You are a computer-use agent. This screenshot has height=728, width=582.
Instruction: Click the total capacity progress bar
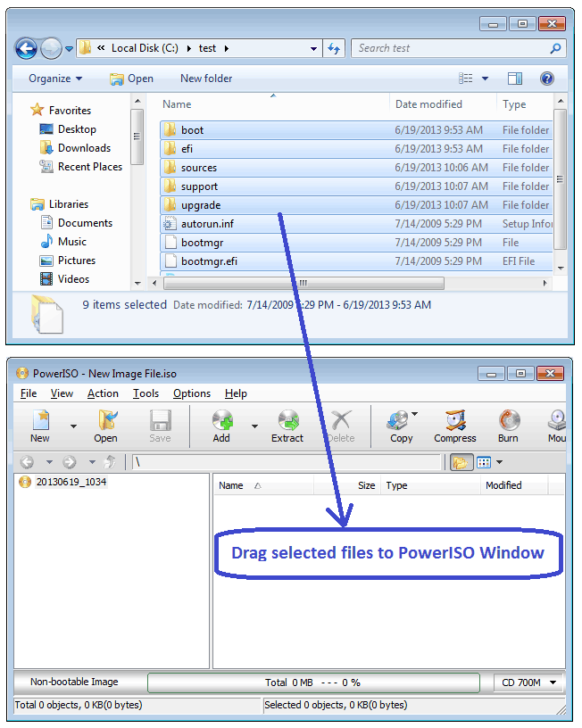pyautogui.click(x=313, y=682)
